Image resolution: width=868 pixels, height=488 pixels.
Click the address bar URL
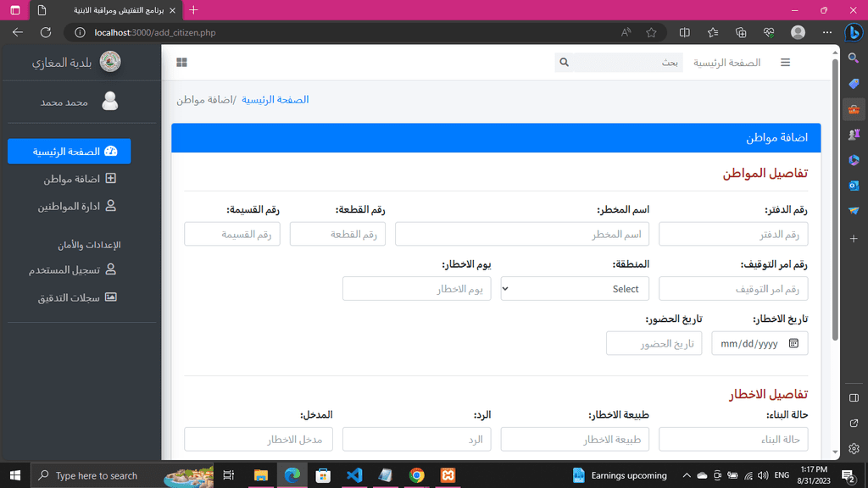[x=155, y=33]
